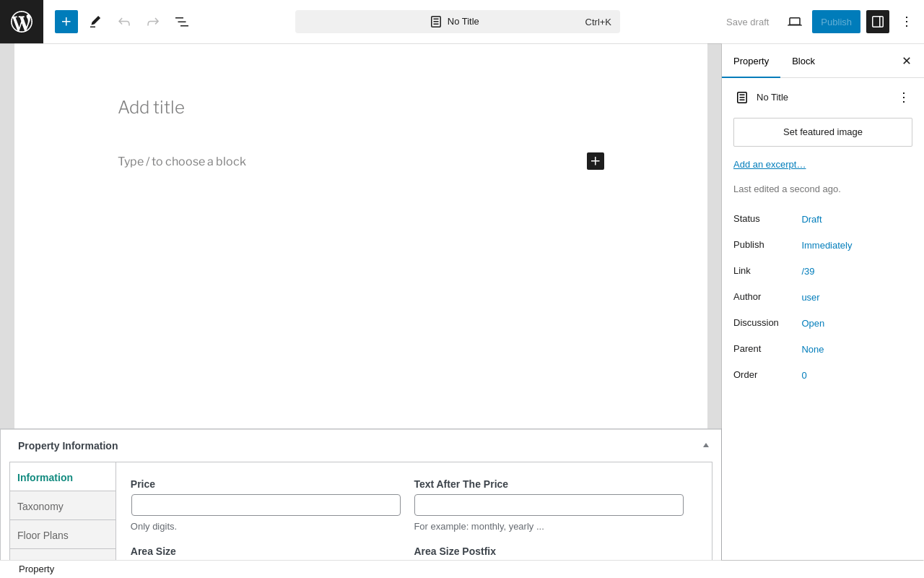
Task: Change the author named user
Action: click(x=811, y=297)
